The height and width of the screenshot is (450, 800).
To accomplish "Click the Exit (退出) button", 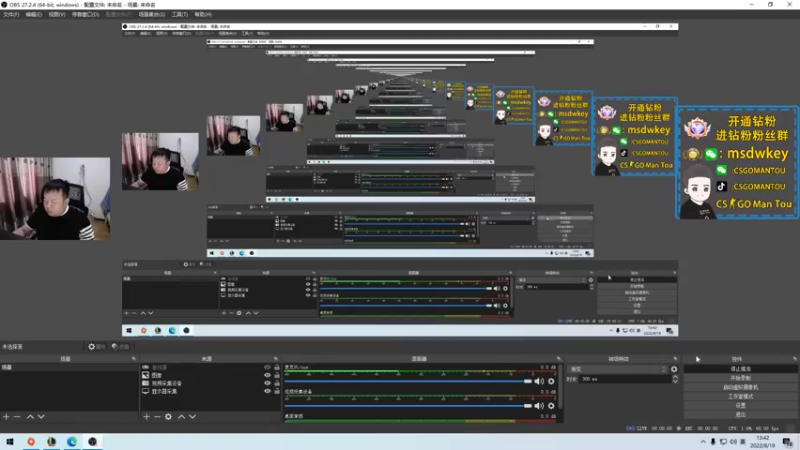I will [x=740, y=415].
